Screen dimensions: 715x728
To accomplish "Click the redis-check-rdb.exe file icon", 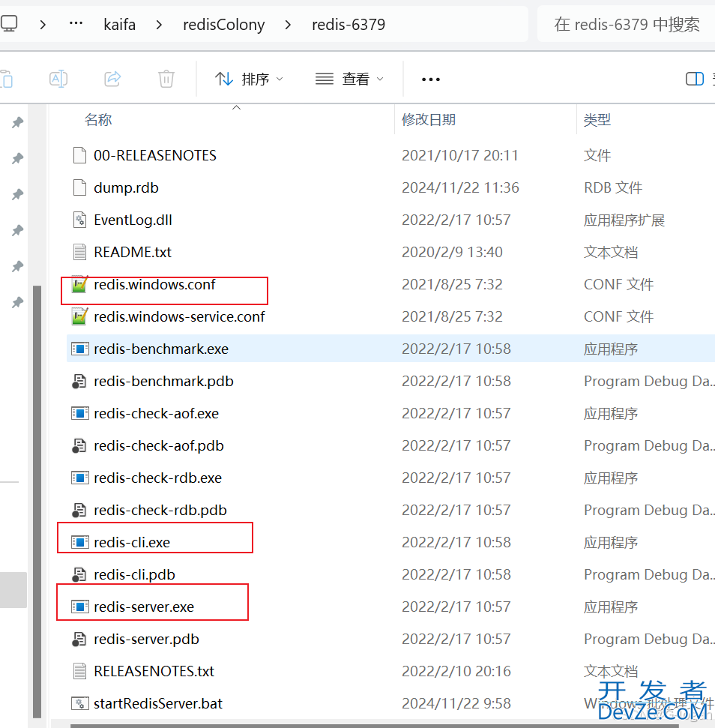I will coord(79,478).
